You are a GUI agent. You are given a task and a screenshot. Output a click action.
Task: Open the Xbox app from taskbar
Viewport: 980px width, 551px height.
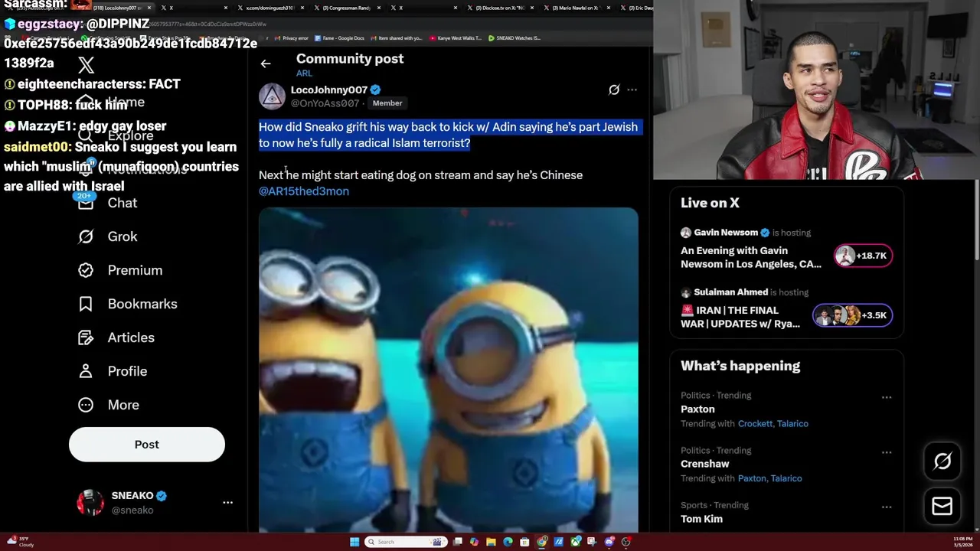[576, 542]
